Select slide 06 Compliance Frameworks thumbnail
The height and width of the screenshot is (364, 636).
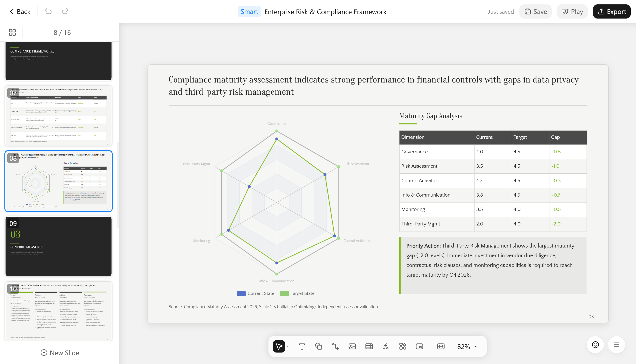[x=59, y=61]
